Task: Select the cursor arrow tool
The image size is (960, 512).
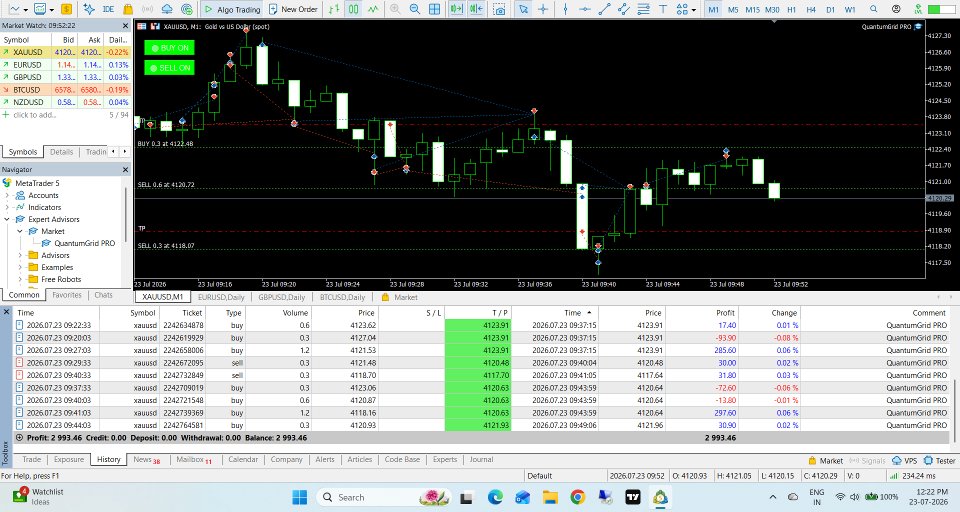Action: point(523,9)
